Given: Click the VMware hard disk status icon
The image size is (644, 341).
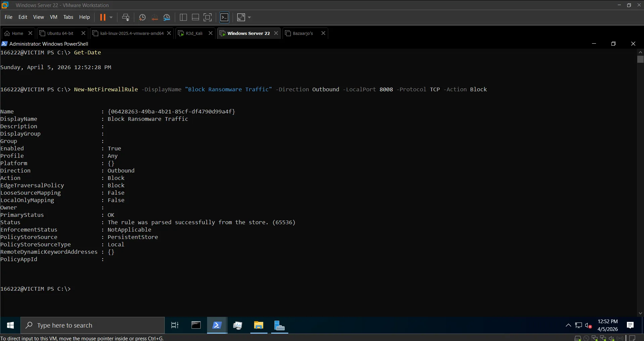Looking at the screenshot, I should point(578,338).
